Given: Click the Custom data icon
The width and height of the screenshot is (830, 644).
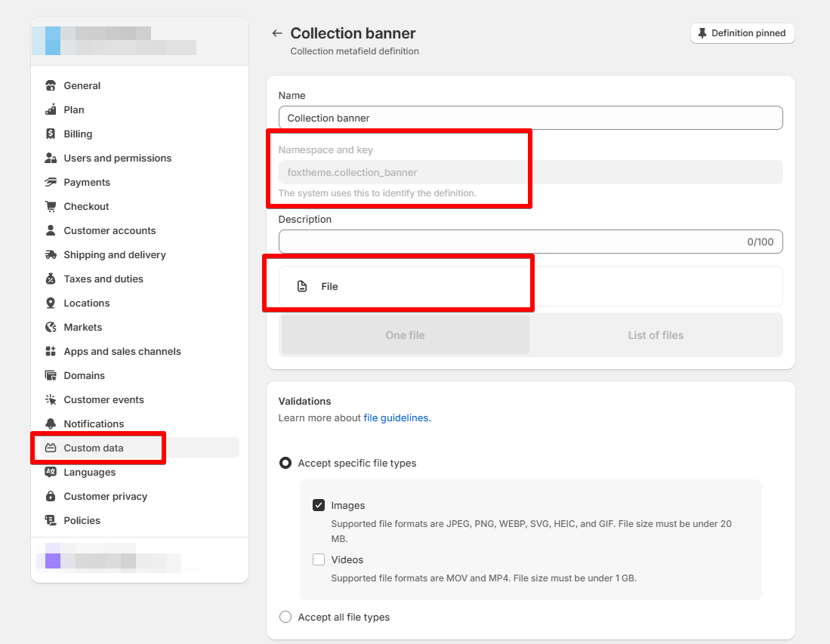Looking at the screenshot, I should coord(51,448).
